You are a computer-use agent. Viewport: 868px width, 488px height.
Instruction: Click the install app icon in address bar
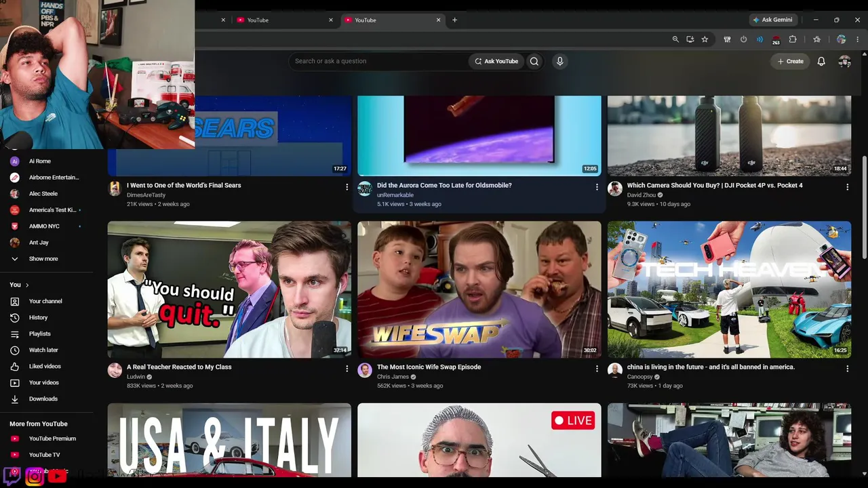pos(690,39)
